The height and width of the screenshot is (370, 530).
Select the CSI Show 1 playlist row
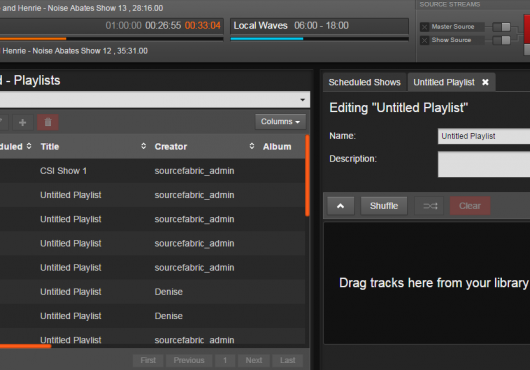click(152, 171)
